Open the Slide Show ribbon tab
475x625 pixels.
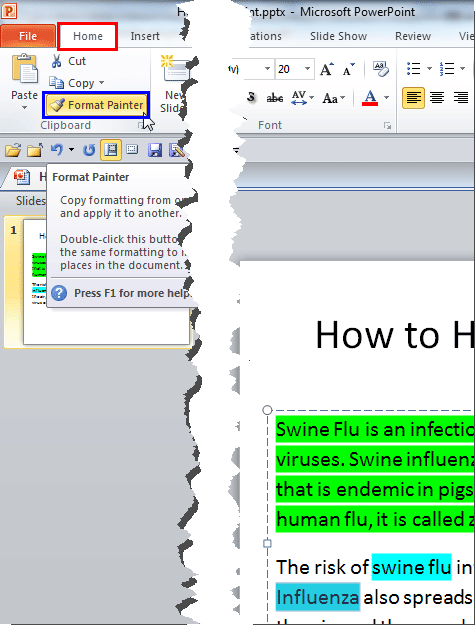[338, 36]
